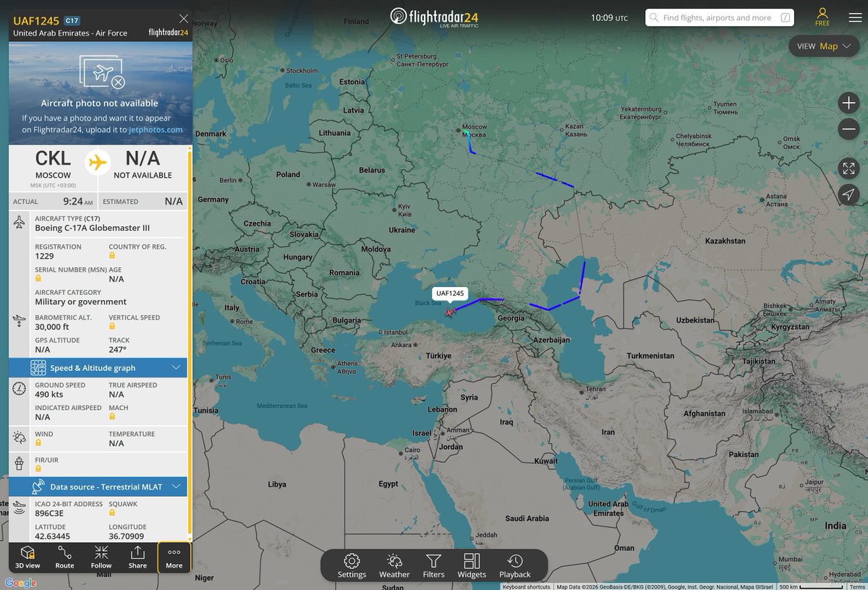
Task: Follow the UAF1245 aircraft
Action: pyautogui.click(x=101, y=557)
